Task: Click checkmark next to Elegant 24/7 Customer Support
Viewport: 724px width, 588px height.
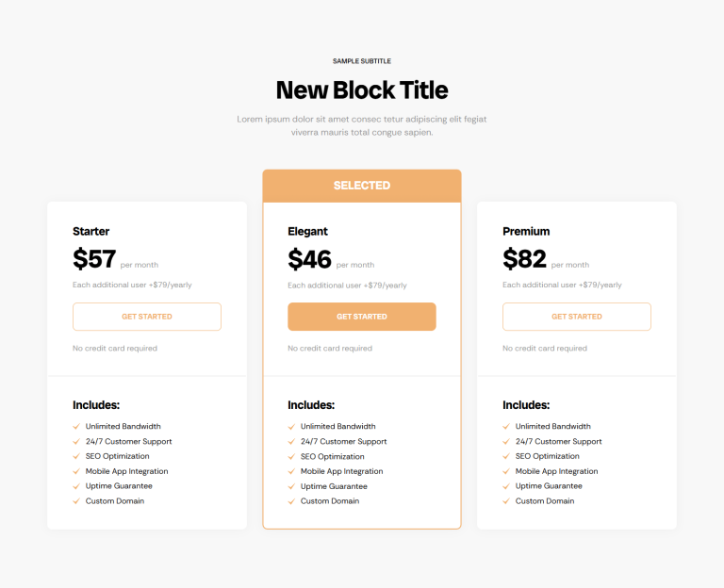Action: (291, 442)
